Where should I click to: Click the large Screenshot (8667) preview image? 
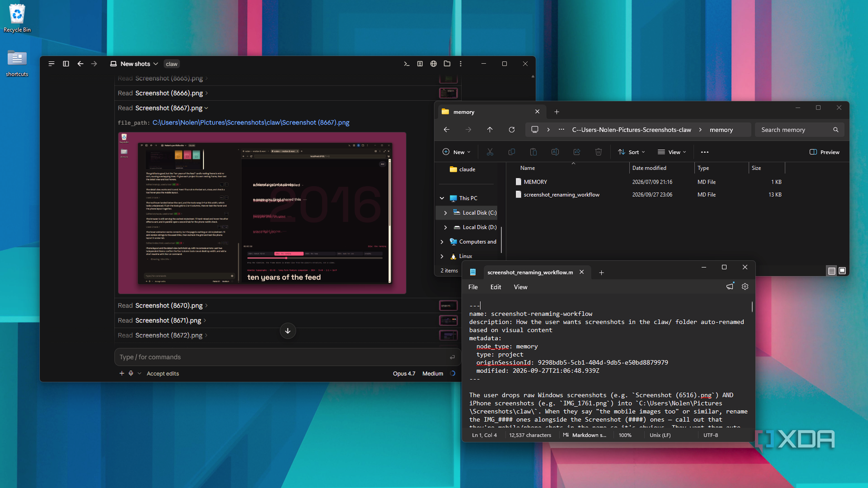point(262,213)
